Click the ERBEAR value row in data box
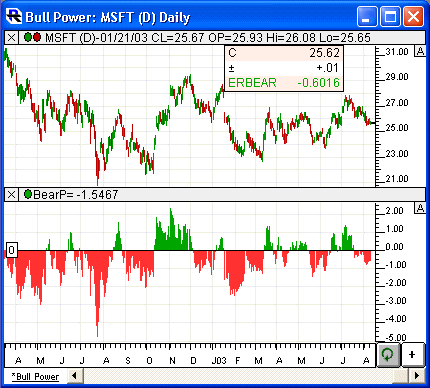The height and width of the screenshot is (388, 430). [x=284, y=82]
